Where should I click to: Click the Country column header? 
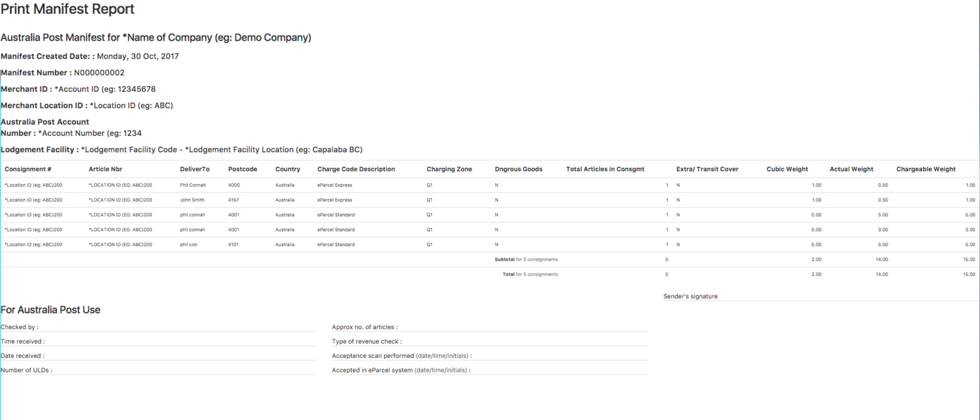click(288, 169)
